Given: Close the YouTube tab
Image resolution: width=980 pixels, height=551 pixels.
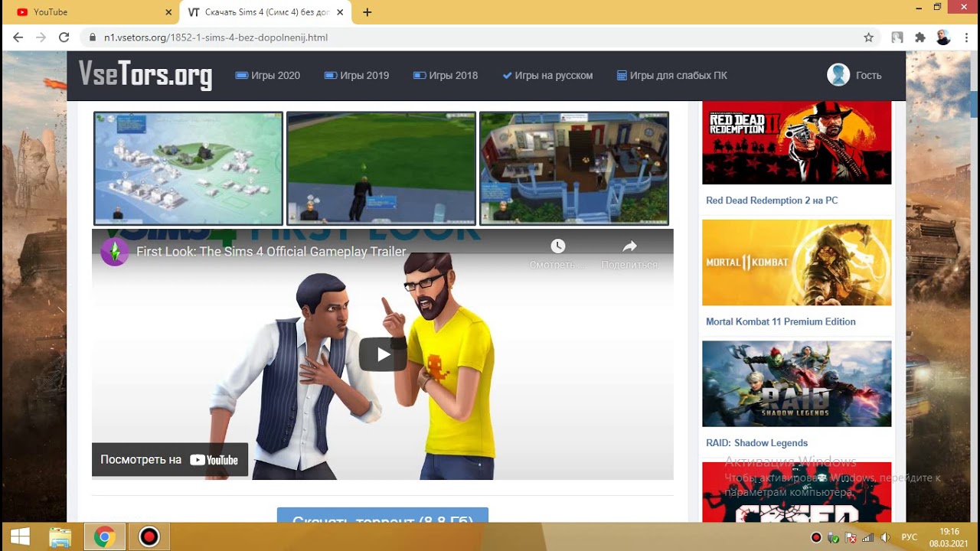Looking at the screenshot, I should [x=168, y=12].
